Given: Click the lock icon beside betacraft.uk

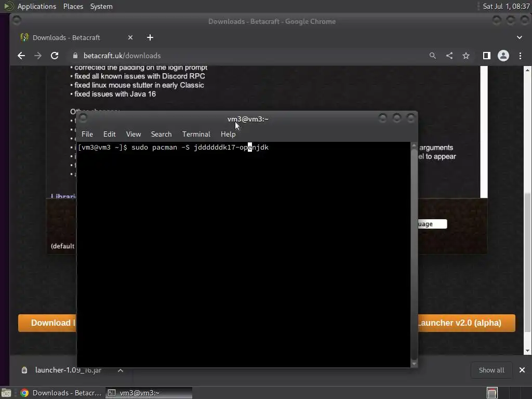Looking at the screenshot, I should 75,56.
